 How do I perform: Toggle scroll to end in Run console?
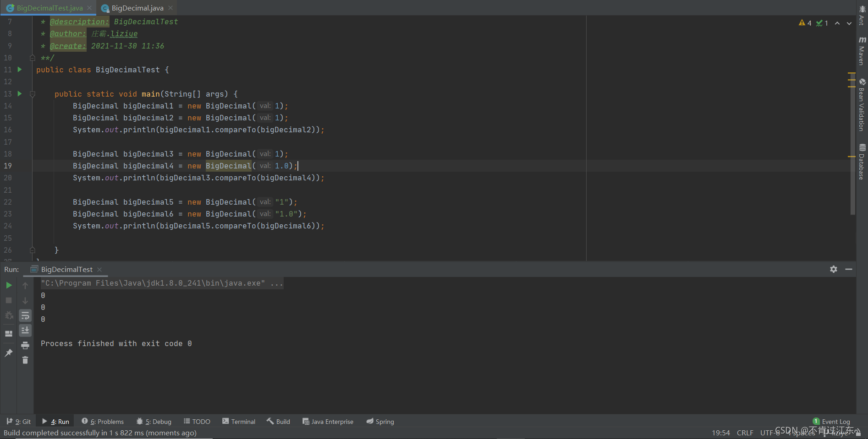pyautogui.click(x=25, y=330)
